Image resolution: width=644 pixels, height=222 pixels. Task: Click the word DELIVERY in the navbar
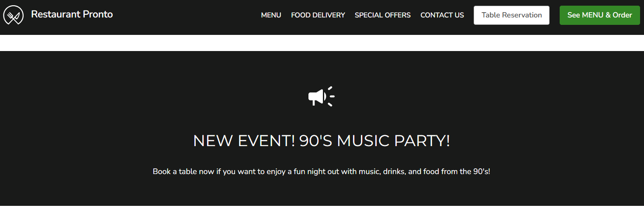(328, 15)
